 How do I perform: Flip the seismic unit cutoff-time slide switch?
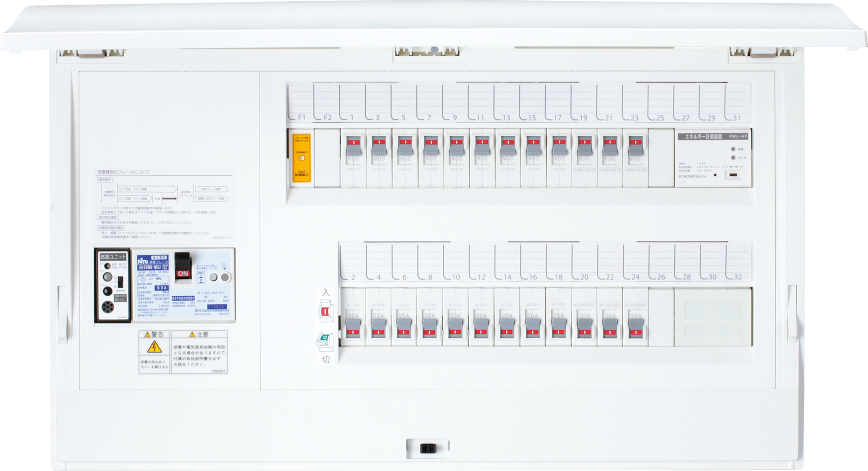pos(121,282)
